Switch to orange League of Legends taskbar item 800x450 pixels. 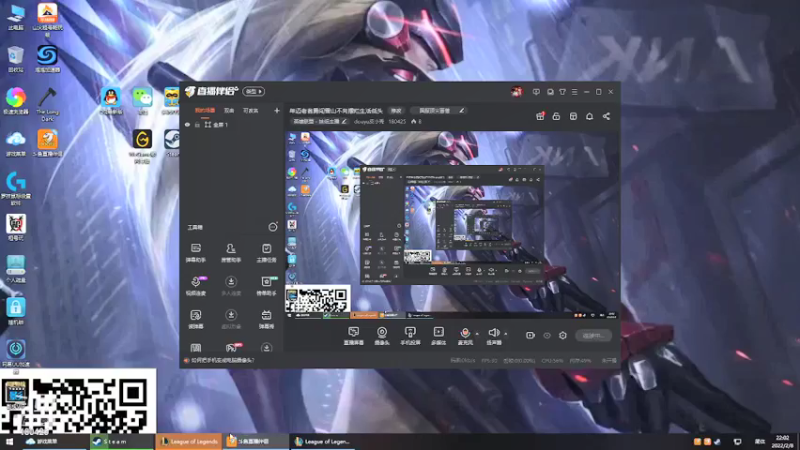(188, 441)
